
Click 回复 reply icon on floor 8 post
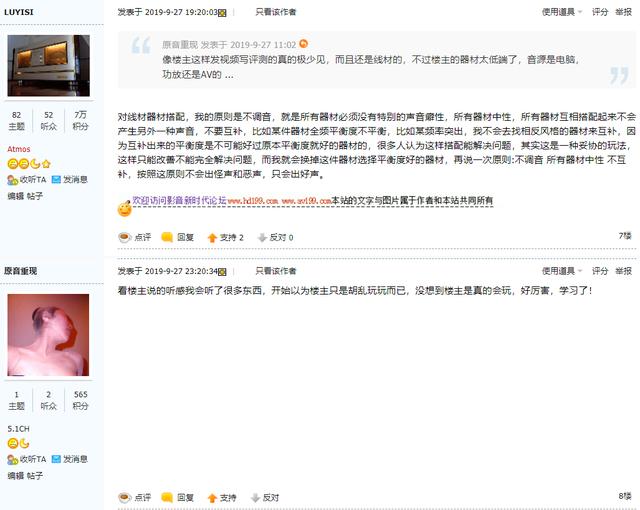(x=167, y=497)
